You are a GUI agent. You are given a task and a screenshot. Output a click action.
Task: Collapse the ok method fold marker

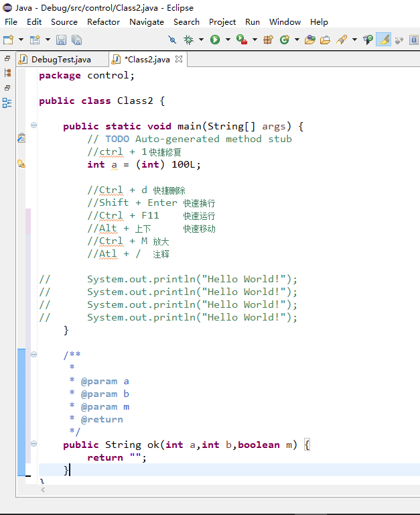33,444
